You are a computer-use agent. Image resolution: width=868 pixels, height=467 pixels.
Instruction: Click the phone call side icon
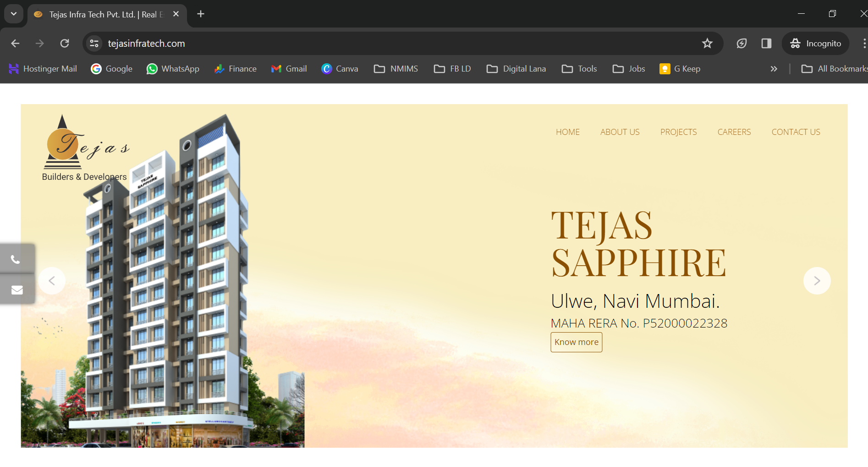coord(16,260)
